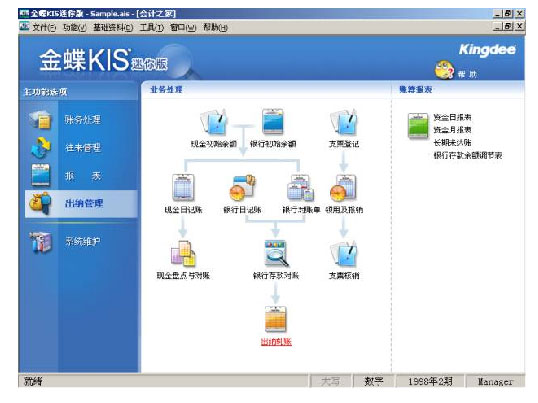Viewport: 538px width, 403px height.
Task: Click the period field in status bar
Action: tap(430, 381)
